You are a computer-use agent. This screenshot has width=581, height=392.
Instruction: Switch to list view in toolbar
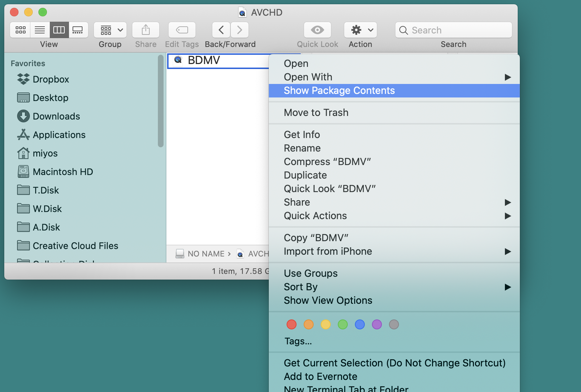(40, 30)
